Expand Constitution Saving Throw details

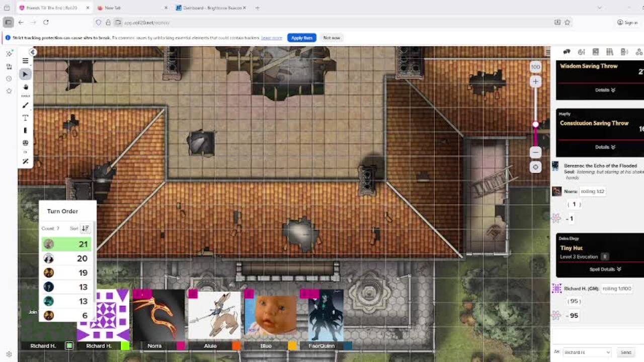click(605, 147)
